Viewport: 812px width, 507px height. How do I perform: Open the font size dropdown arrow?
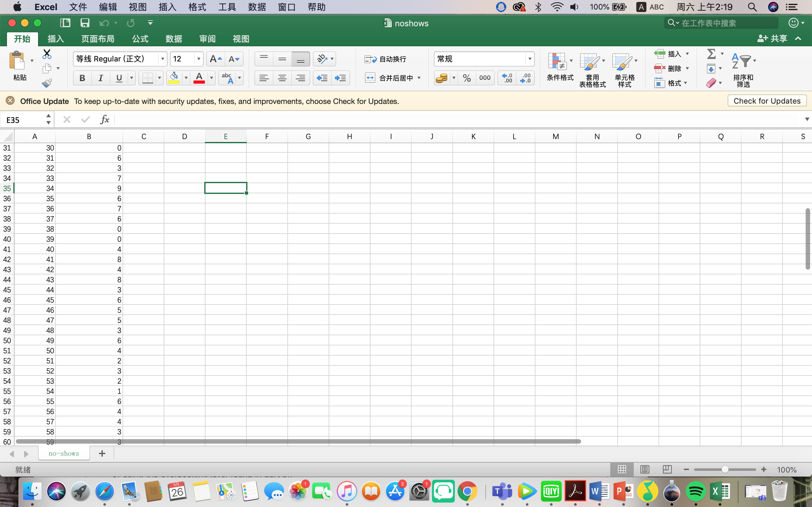coord(199,59)
